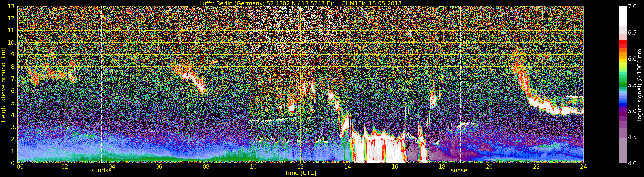Click the y-axis tick label '11.'
Viewport: 644px width, 177px height.
click(12, 31)
